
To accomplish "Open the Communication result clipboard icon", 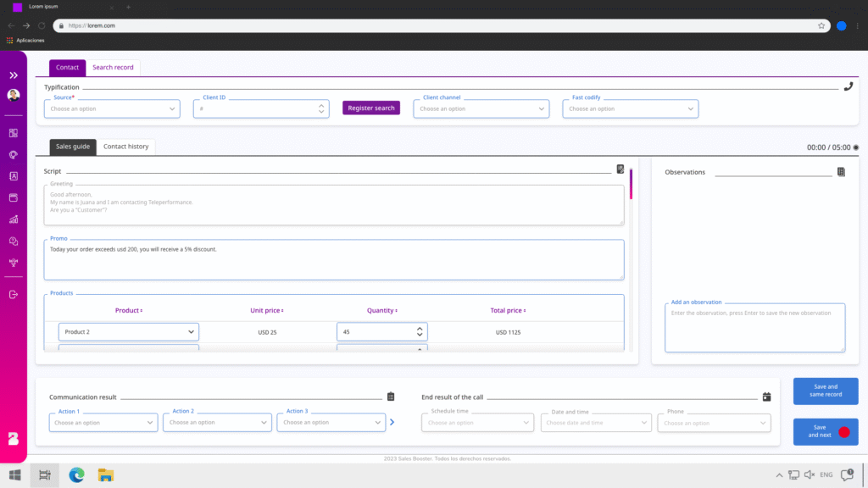I will click(391, 396).
